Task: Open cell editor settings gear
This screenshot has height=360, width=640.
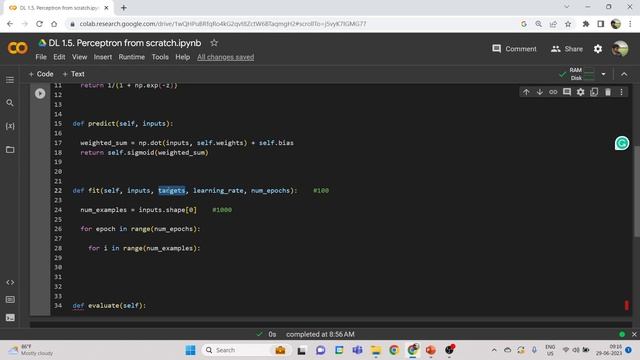Action: point(580,92)
